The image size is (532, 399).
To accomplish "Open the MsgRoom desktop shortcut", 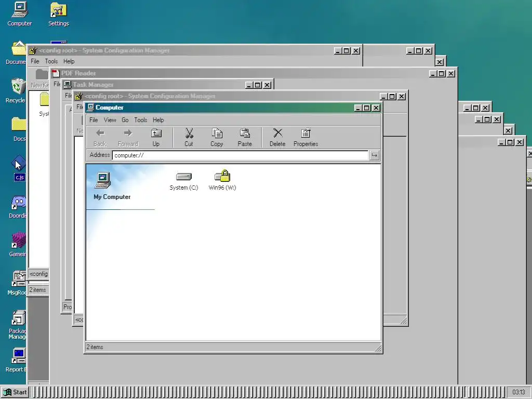I will (17, 283).
